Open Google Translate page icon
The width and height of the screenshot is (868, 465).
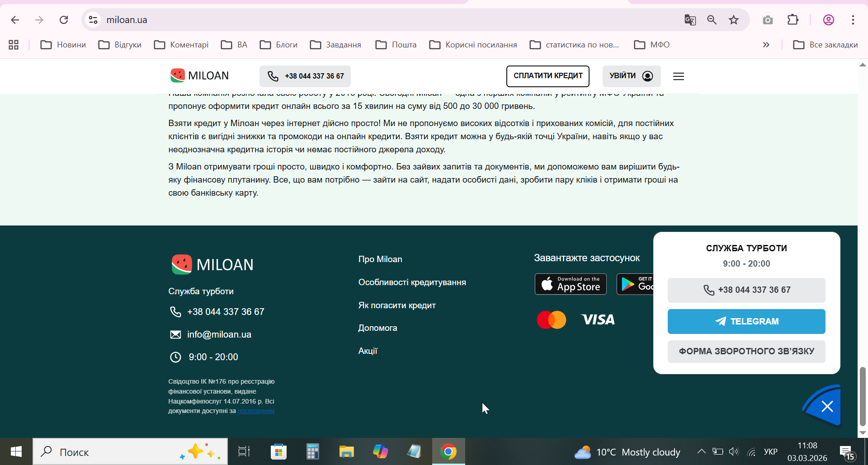(690, 20)
